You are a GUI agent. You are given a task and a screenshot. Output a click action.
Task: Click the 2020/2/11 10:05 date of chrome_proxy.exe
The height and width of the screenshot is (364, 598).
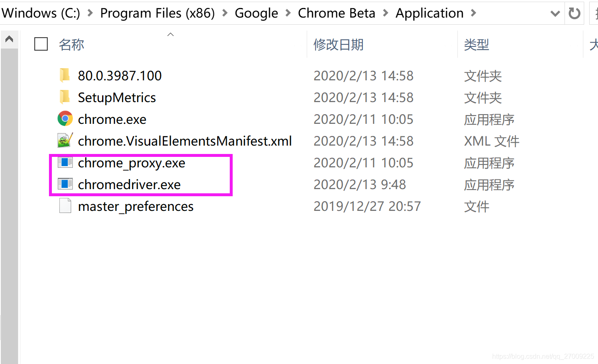pos(363,163)
